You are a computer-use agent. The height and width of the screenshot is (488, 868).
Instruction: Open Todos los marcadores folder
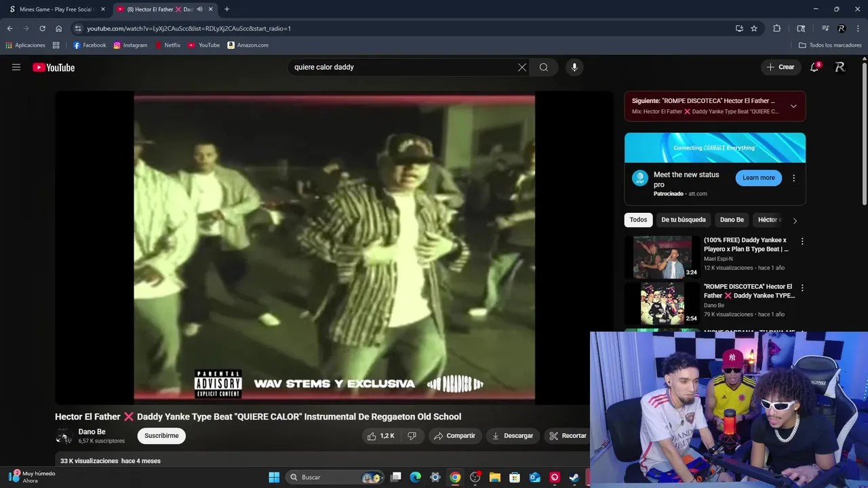pos(830,45)
